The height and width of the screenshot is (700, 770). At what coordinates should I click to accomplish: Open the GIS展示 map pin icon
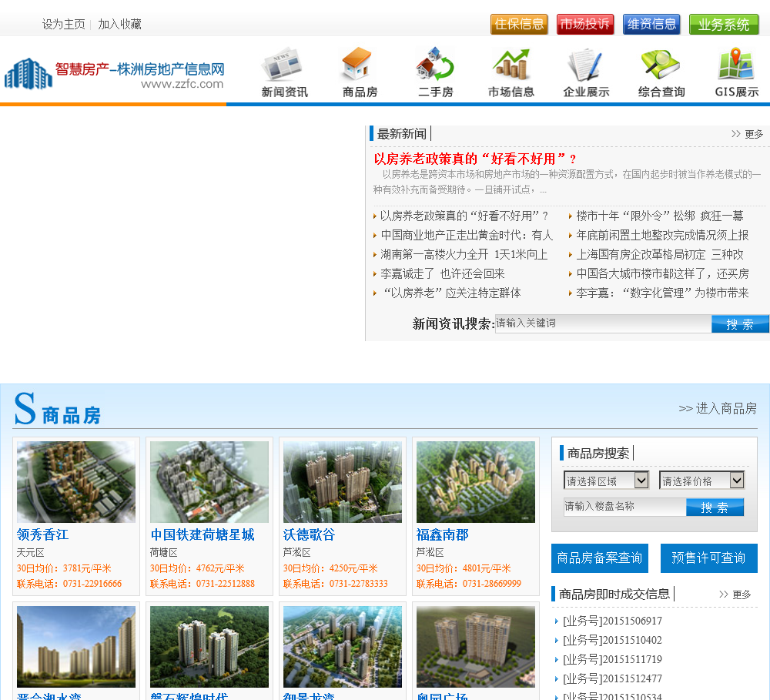(x=736, y=65)
